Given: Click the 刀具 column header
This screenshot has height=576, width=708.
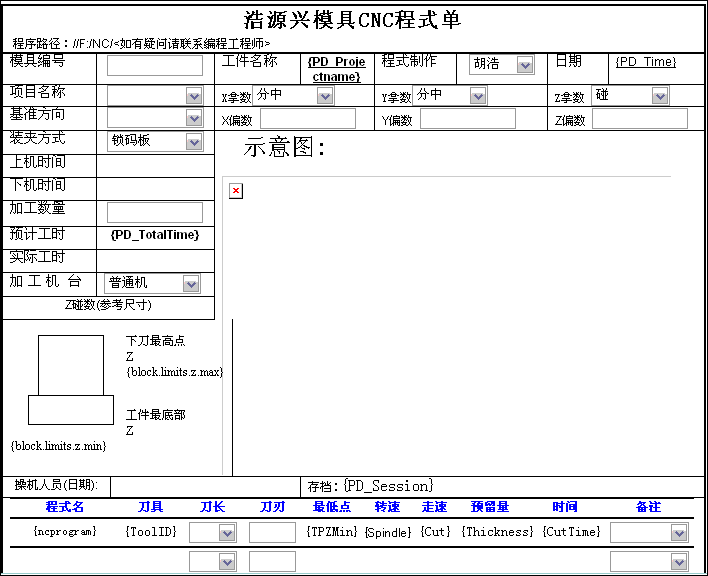Looking at the screenshot, I should (150, 507).
